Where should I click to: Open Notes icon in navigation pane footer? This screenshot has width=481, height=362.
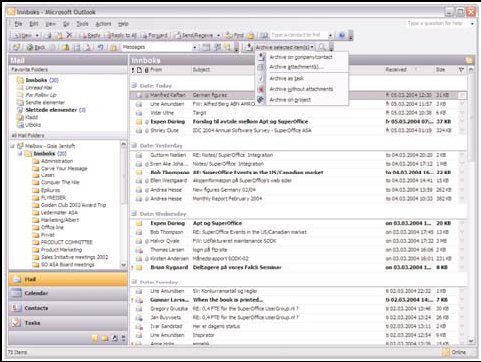click(x=95, y=339)
